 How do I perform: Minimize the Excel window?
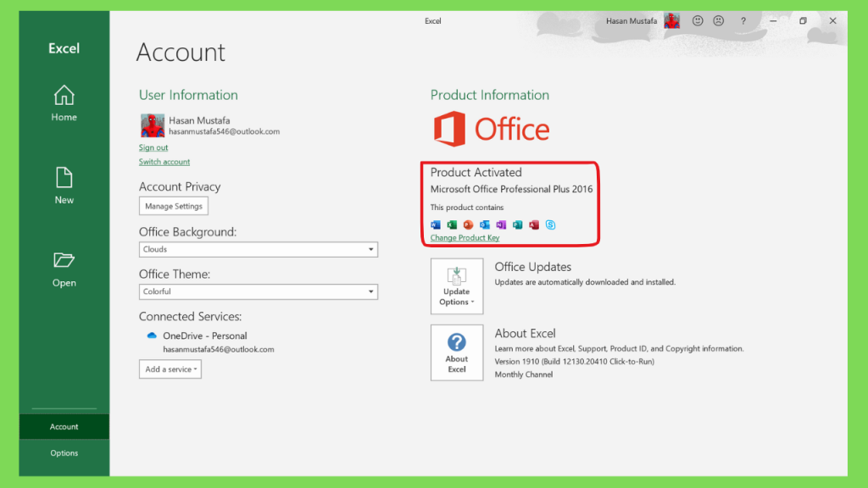(x=773, y=21)
